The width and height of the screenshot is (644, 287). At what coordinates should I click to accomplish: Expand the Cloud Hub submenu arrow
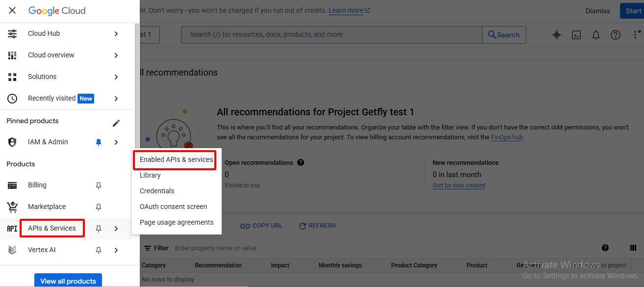(116, 34)
